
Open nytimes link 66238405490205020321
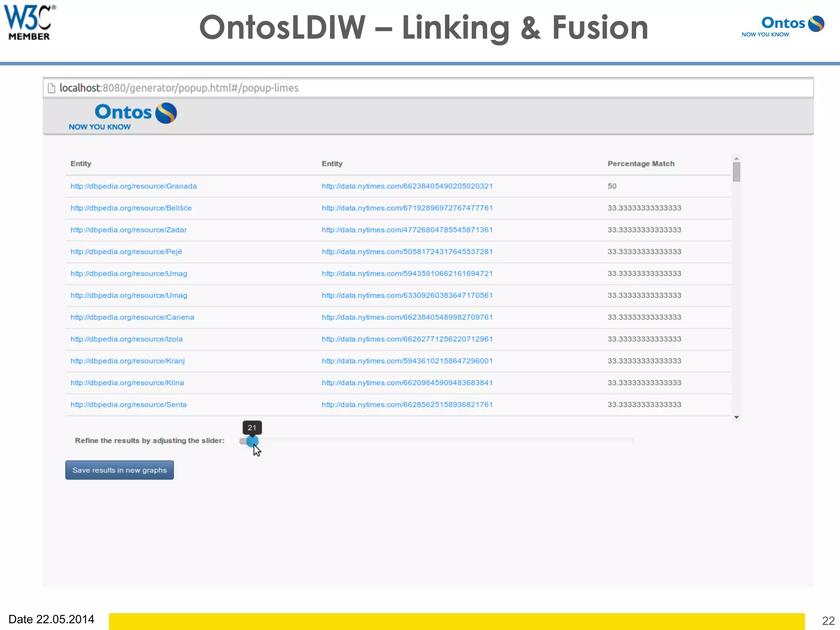[407, 186]
